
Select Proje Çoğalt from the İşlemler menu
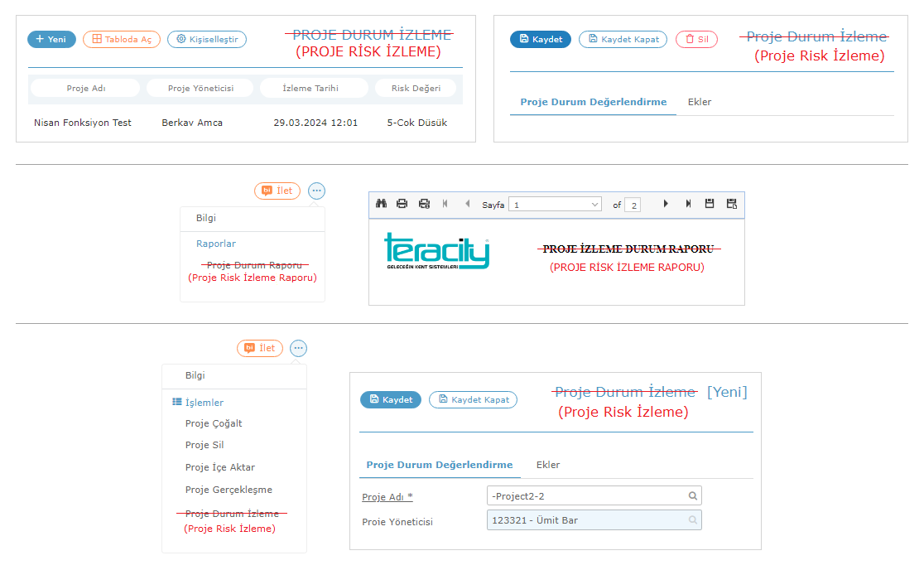tap(214, 423)
